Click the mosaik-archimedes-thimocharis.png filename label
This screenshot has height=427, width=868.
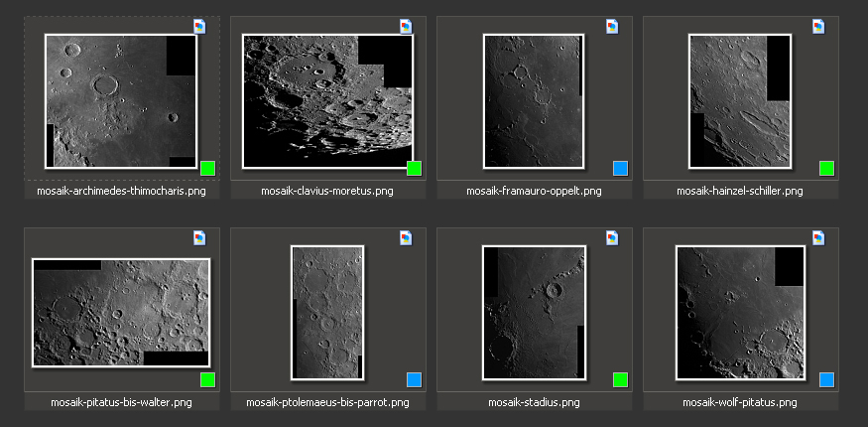(121, 191)
